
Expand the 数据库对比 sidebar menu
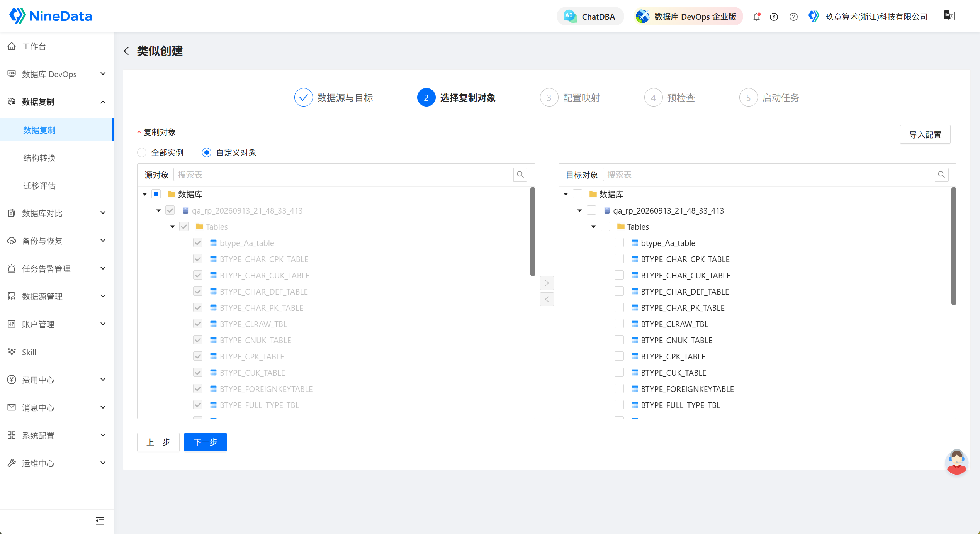point(56,213)
